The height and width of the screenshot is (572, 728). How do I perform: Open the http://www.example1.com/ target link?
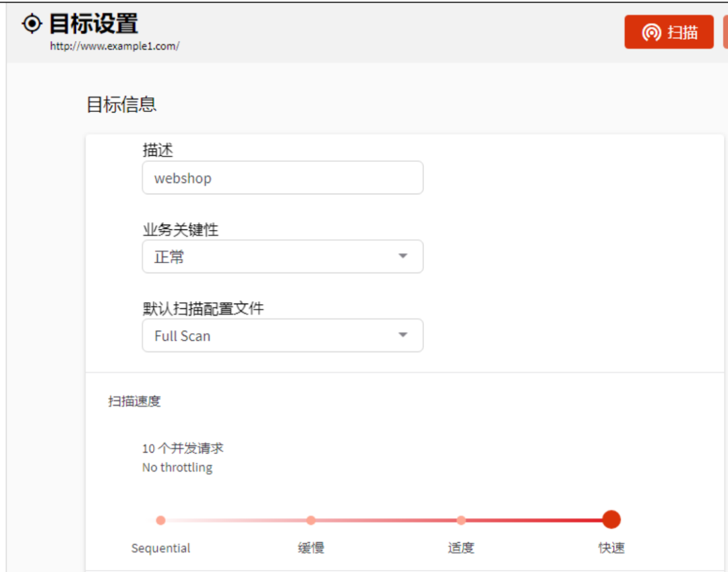(113, 46)
